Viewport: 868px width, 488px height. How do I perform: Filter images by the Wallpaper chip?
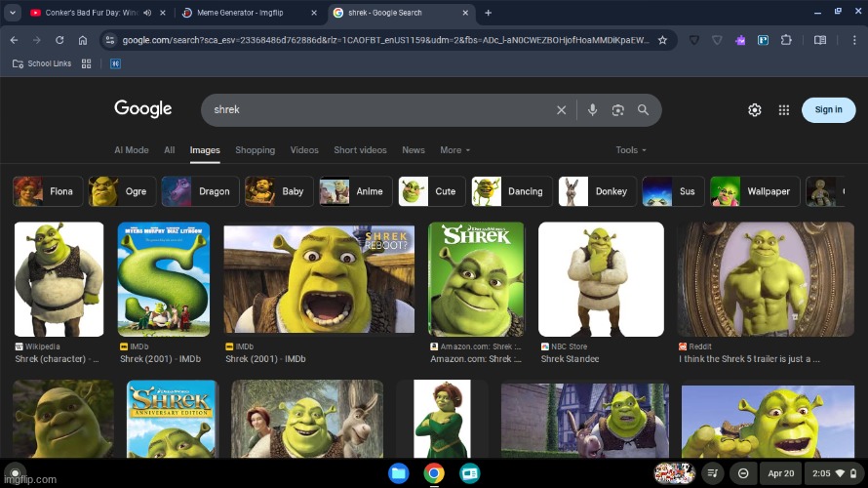tap(755, 191)
